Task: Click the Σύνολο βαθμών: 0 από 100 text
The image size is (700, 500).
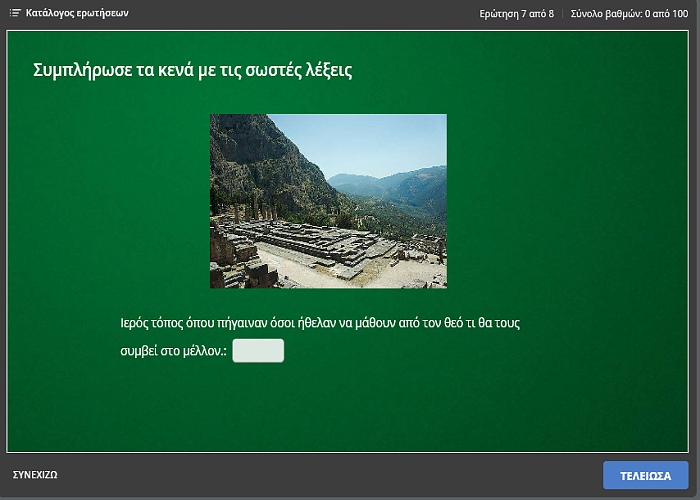Action: (x=629, y=13)
